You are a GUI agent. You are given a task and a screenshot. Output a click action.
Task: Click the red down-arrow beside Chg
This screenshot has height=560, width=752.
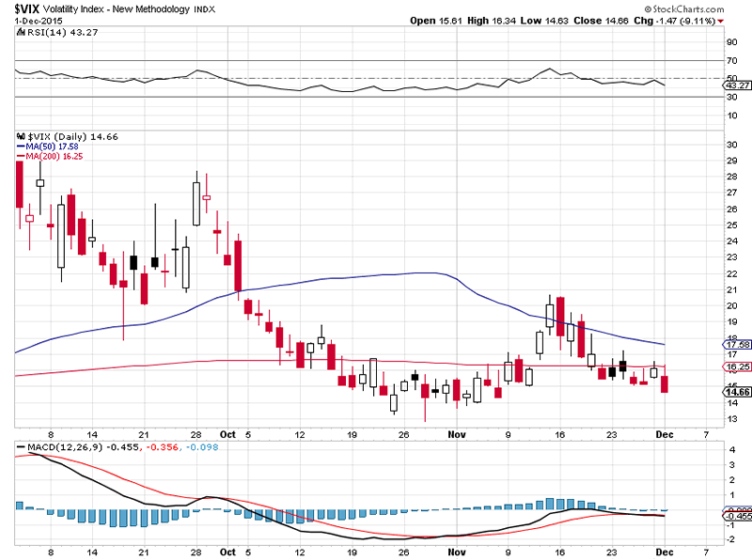coord(721,20)
